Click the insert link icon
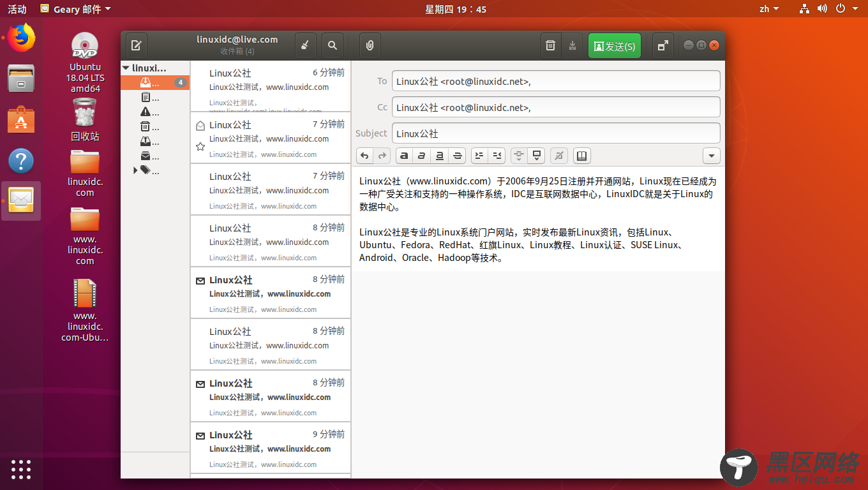868x490 pixels. point(519,156)
